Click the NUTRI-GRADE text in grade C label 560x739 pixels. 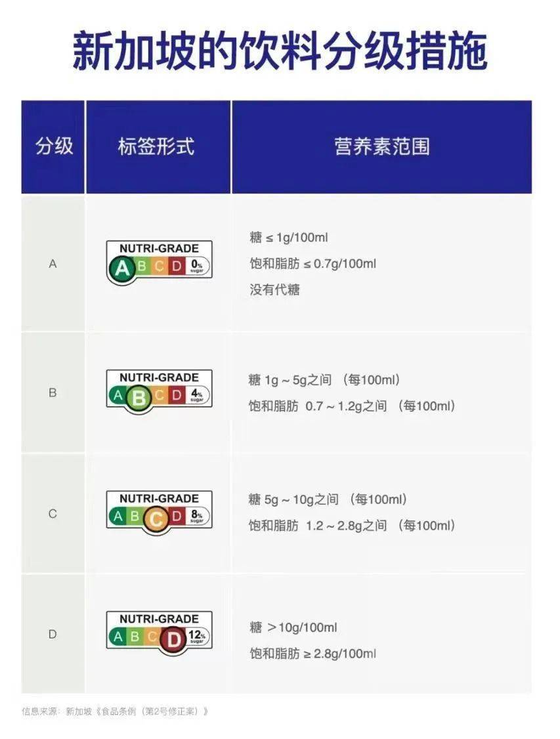159,498
